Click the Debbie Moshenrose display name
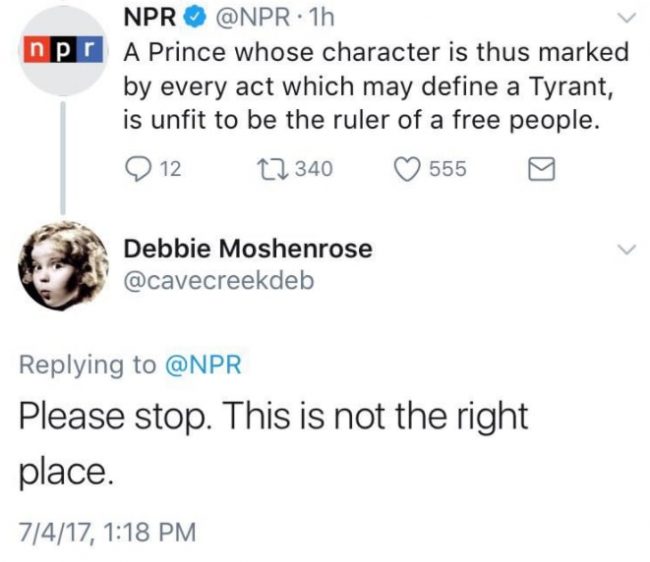 (246, 248)
